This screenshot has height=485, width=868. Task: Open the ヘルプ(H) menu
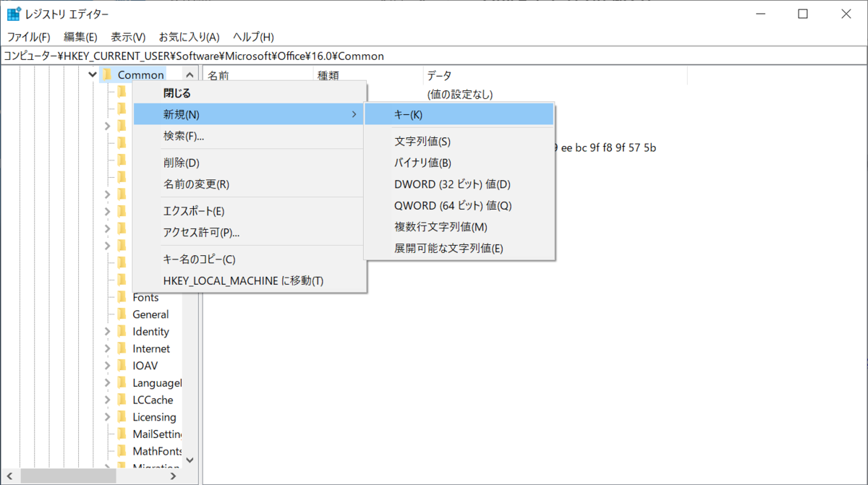point(253,37)
